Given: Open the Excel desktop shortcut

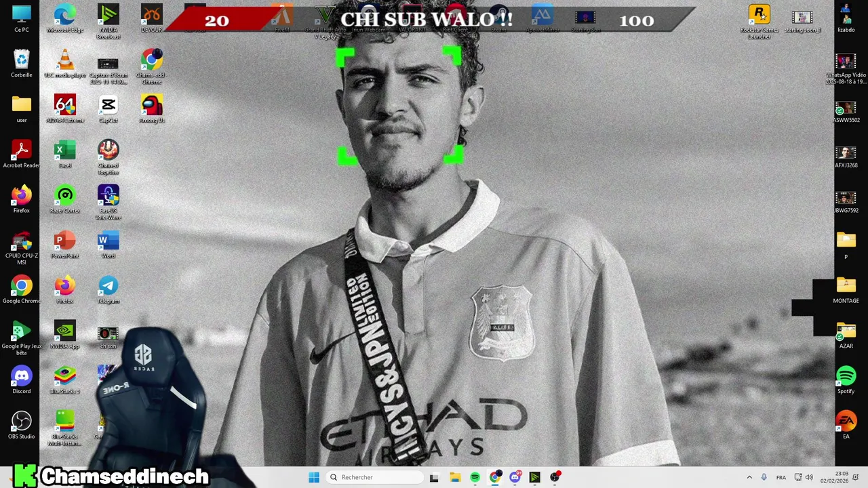Looking at the screenshot, I should click(65, 154).
